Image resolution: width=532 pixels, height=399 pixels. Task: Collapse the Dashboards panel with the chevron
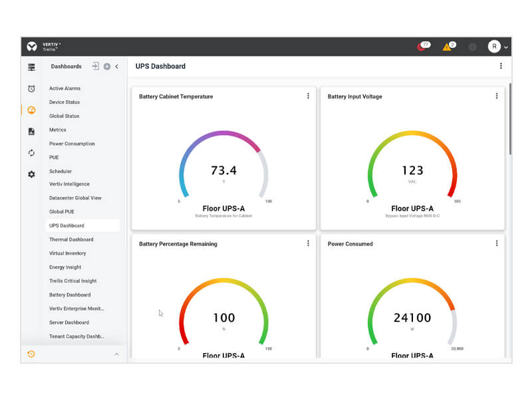point(117,66)
